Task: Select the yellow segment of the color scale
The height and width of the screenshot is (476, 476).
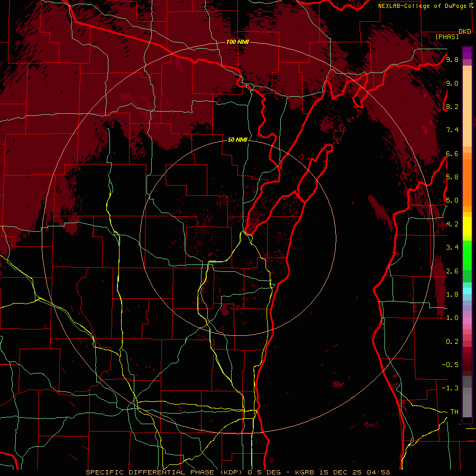Action: pos(467,226)
